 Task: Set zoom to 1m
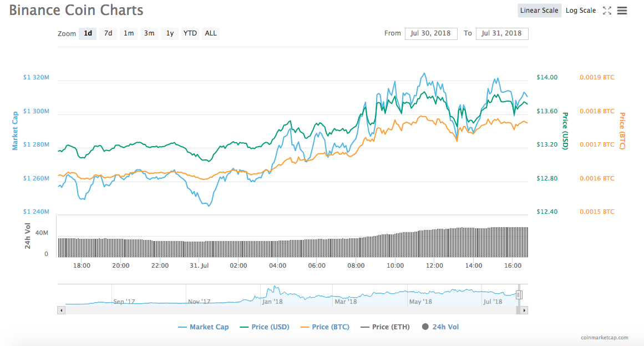[x=129, y=33]
